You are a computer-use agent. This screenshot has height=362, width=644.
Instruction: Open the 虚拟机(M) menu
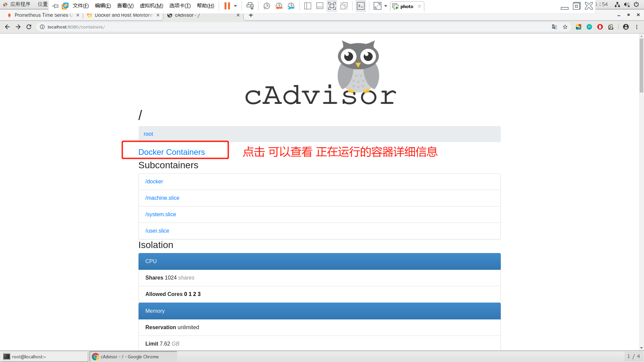151,6
